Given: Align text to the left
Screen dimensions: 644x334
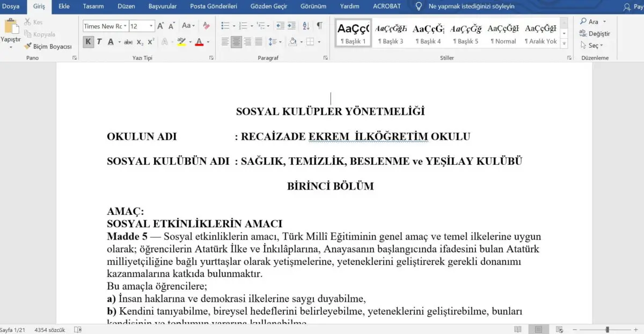Looking at the screenshot, I should (x=225, y=41).
